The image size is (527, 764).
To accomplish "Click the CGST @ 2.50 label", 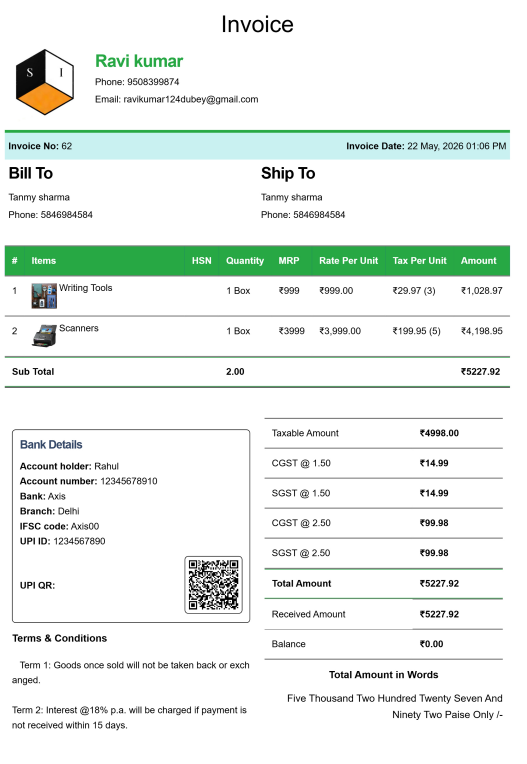I will pyautogui.click(x=301, y=523).
